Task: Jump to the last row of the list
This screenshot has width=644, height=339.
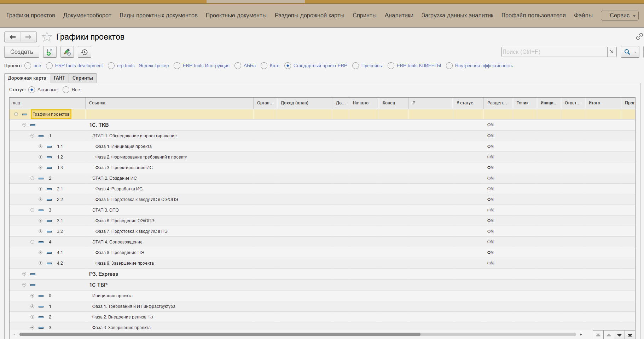Action: coord(630,335)
